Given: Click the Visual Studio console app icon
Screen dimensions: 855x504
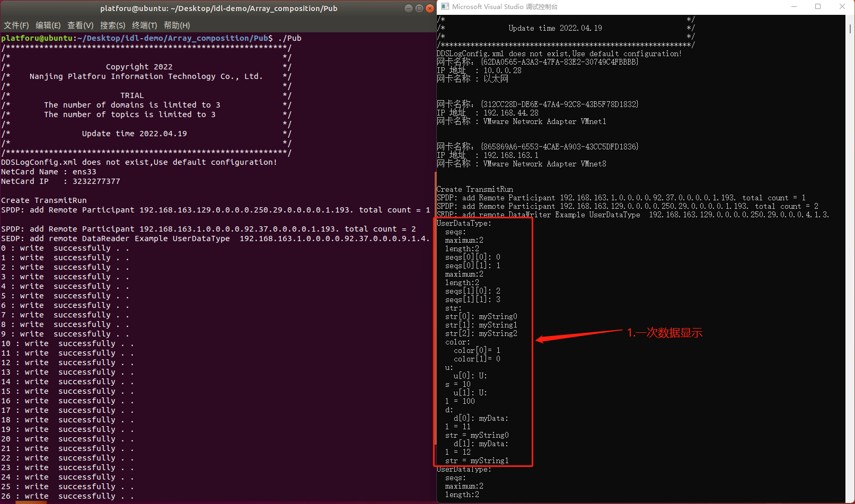Looking at the screenshot, I should pos(445,7).
